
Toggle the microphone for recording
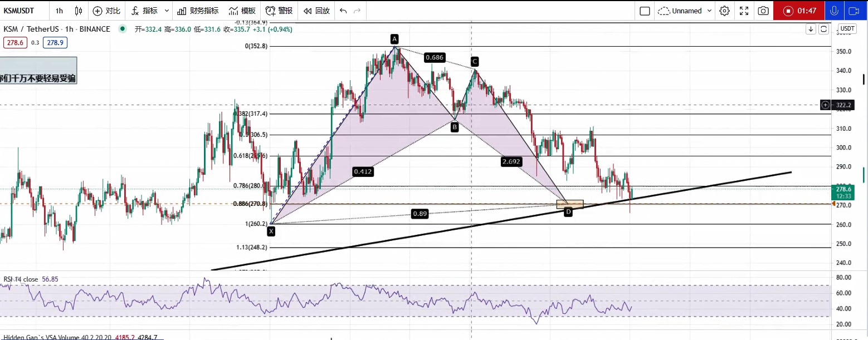[833, 11]
